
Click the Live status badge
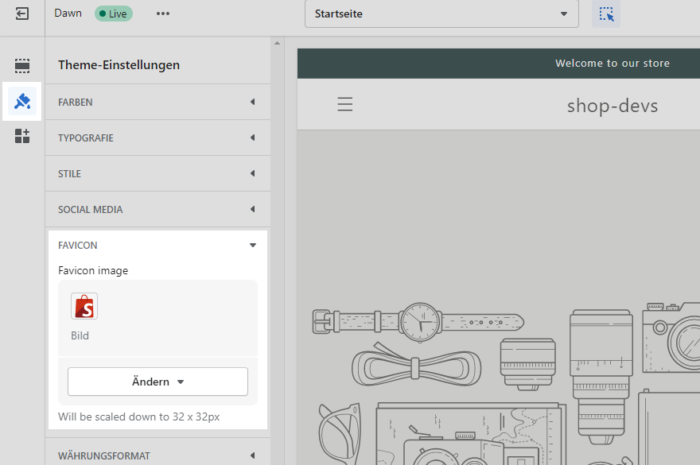(113, 14)
